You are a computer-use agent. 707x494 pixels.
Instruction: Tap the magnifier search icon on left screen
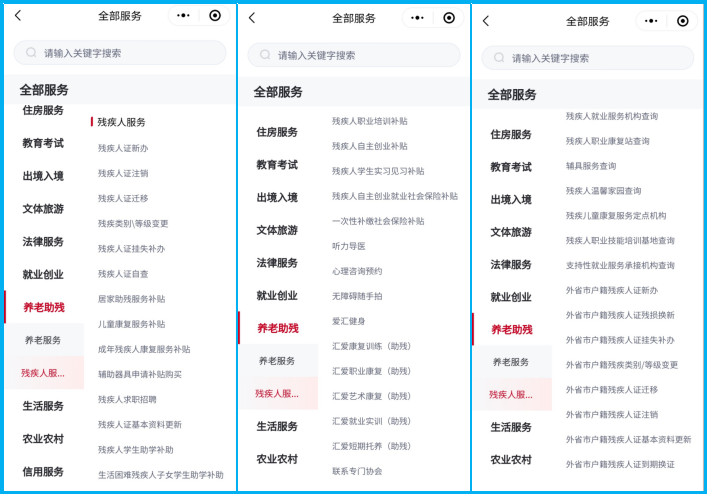point(31,52)
